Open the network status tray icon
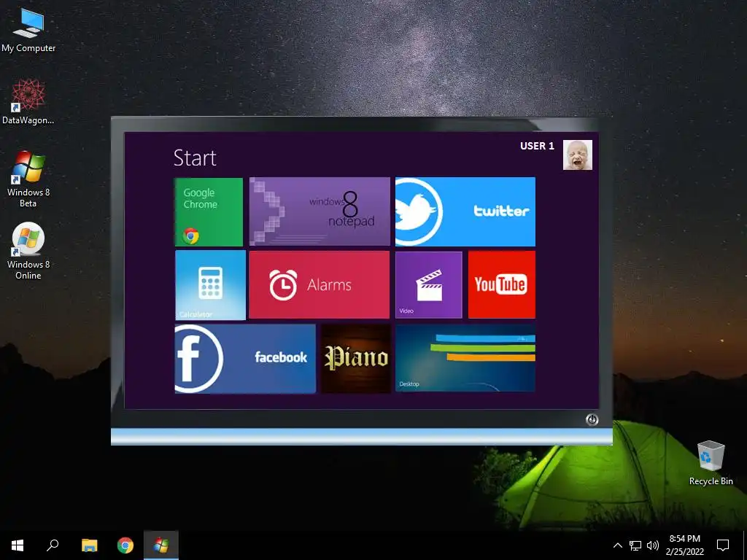 pyautogui.click(x=635, y=545)
